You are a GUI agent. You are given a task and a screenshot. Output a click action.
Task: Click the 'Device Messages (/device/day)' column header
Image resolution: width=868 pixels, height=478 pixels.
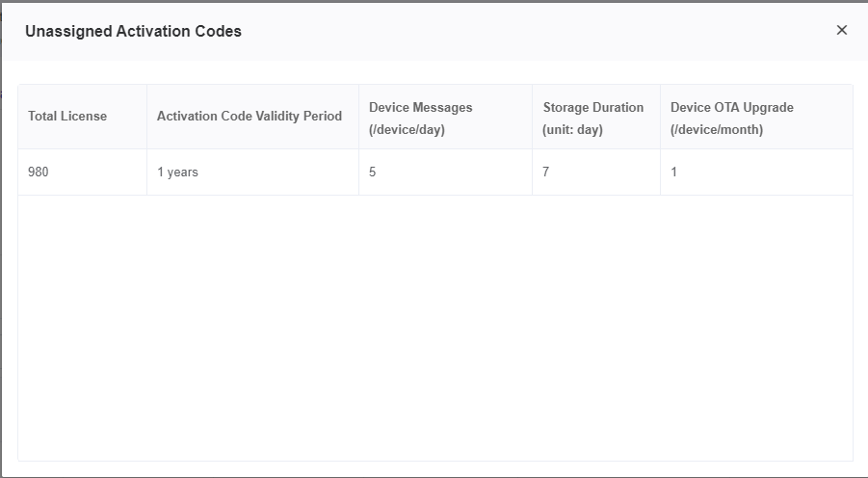[446, 117]
